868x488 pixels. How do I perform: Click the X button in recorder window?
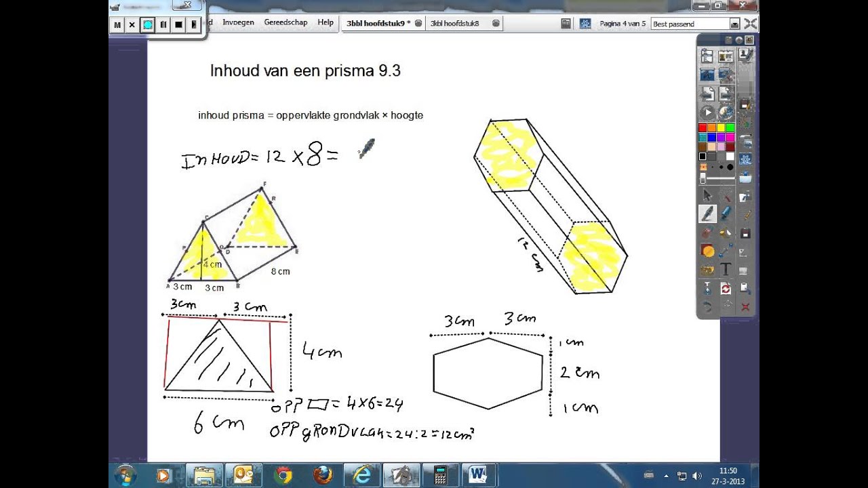132,24
